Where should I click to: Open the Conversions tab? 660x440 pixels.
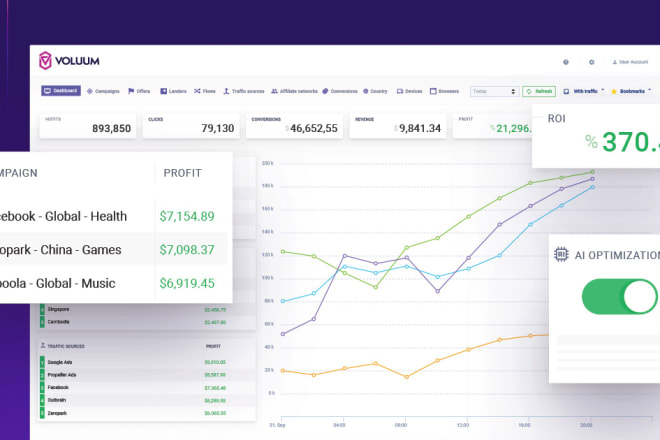340,91
